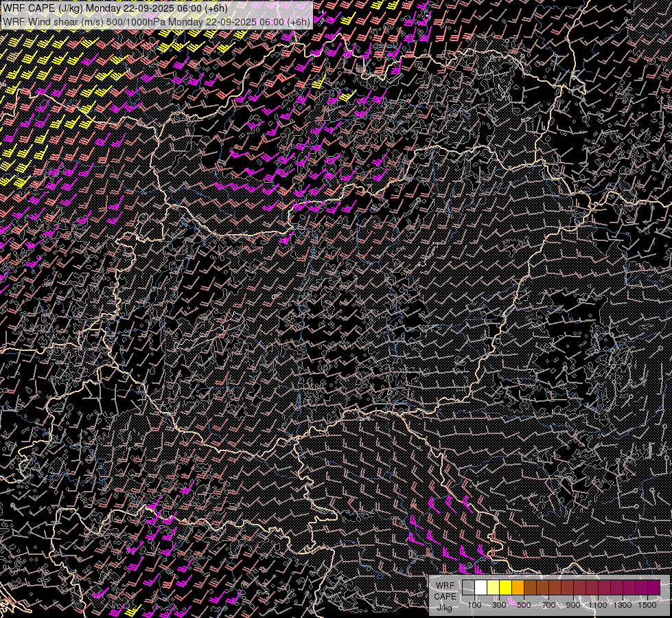
Task: Select the rightmost purple CAPE legend swatch
Action: [653, 587]
